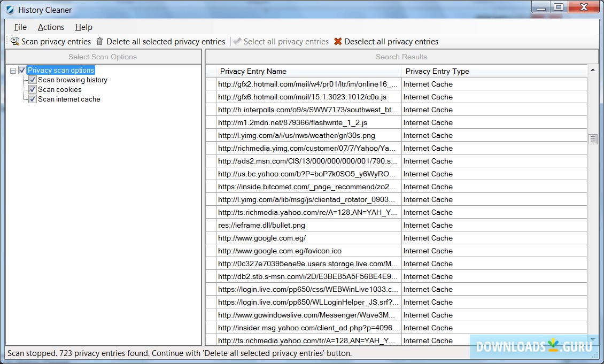Uncheck the Scan cookies option
Image resolution: width=604 pixels, height=364 pixels.
[x=32, y=89]
